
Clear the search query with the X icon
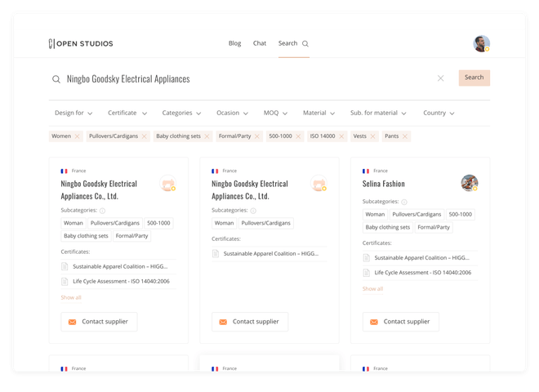tap(440, 78)
